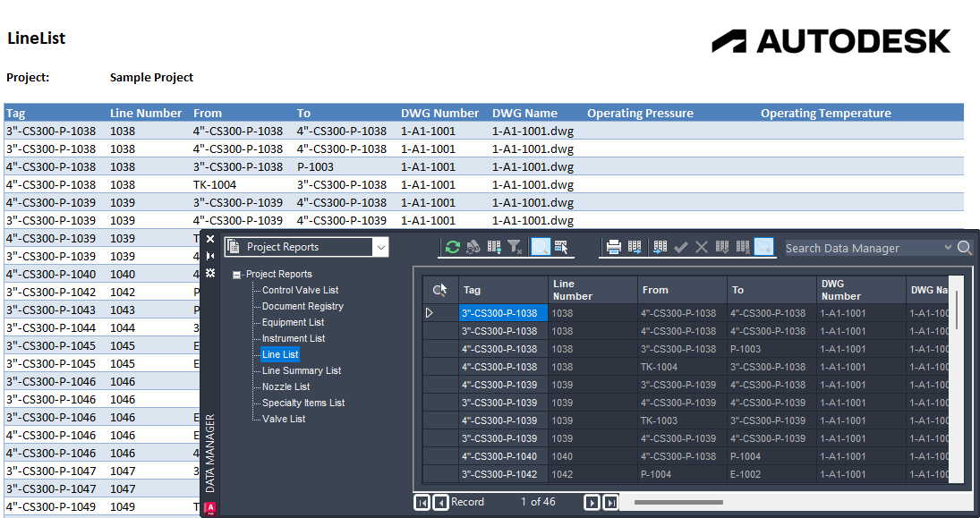Click the columns icon with blue dot

pyautogui.click(x=494, y=247)
